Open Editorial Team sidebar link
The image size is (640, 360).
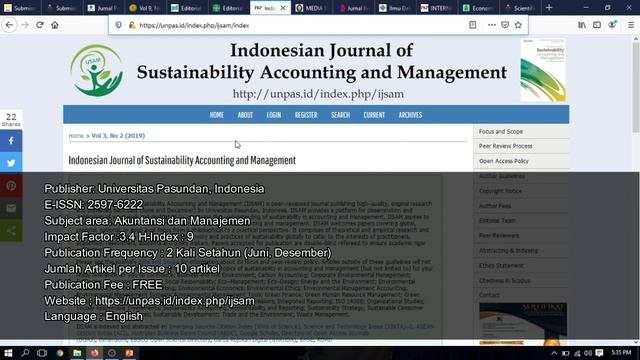pyautogui.click(x=497, y=221)
